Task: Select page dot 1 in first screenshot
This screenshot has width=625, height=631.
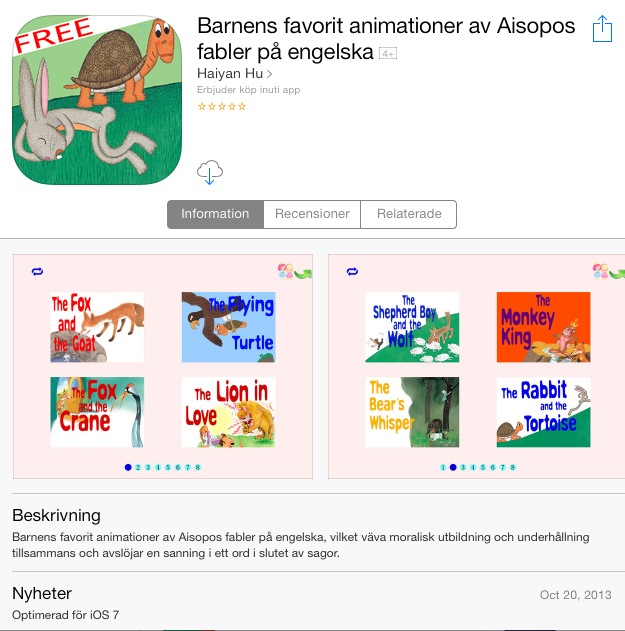Action: [x=128, y=467]
